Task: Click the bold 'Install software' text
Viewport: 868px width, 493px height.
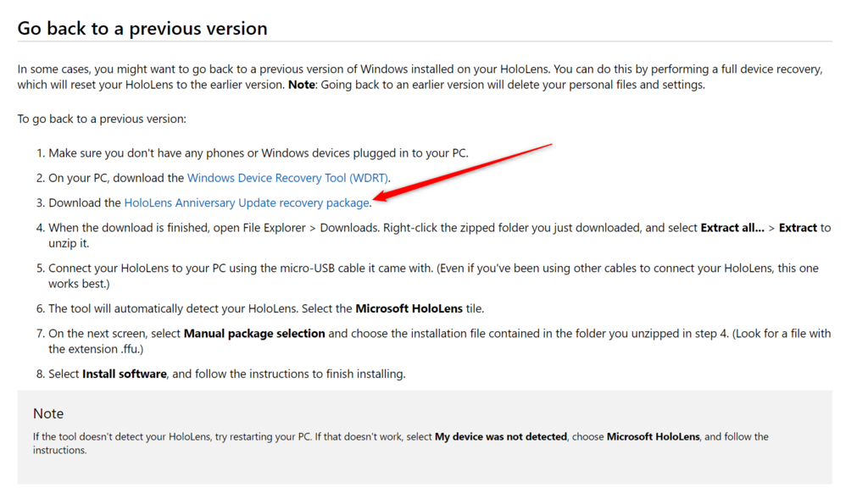Action: point(125,374)
